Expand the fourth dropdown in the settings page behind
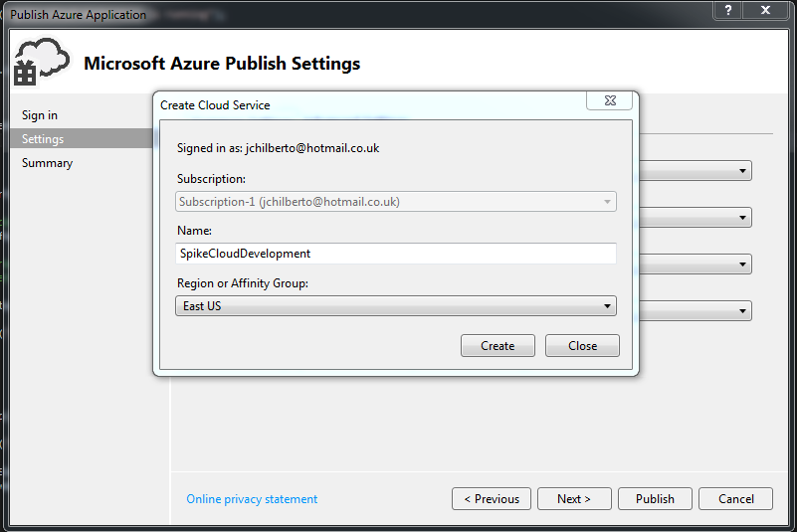The image size is (797, 532). (x=742, y=310)
